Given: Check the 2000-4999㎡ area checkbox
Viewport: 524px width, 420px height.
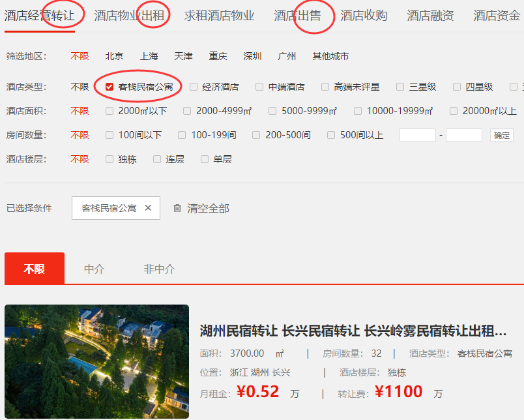Looking at the screenshot, I should click(x=187, y=111).
